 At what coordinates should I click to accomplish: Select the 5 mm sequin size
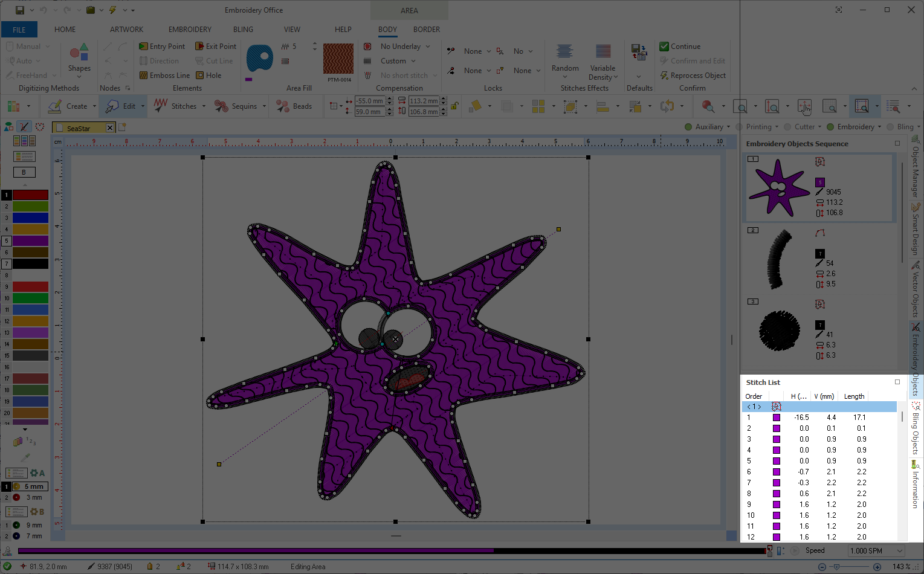click(30, 486)
